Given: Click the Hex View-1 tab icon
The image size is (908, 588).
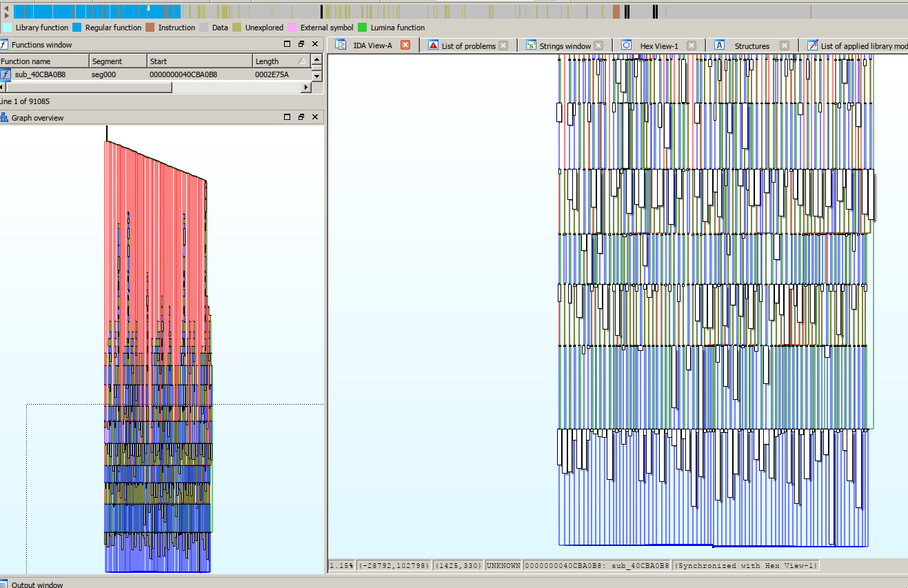Looking at the screenshot, I should 626,45.
